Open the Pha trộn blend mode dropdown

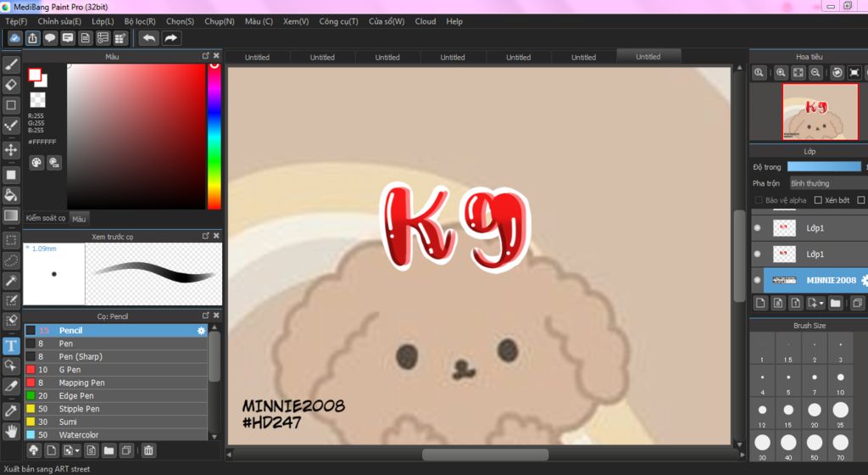tap(828, 183)
